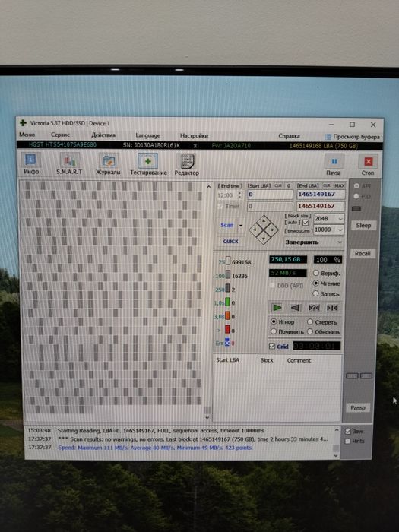Open the Инфо drive info icon
Viewport: 399px width, 532px height.
pos(31,160)
